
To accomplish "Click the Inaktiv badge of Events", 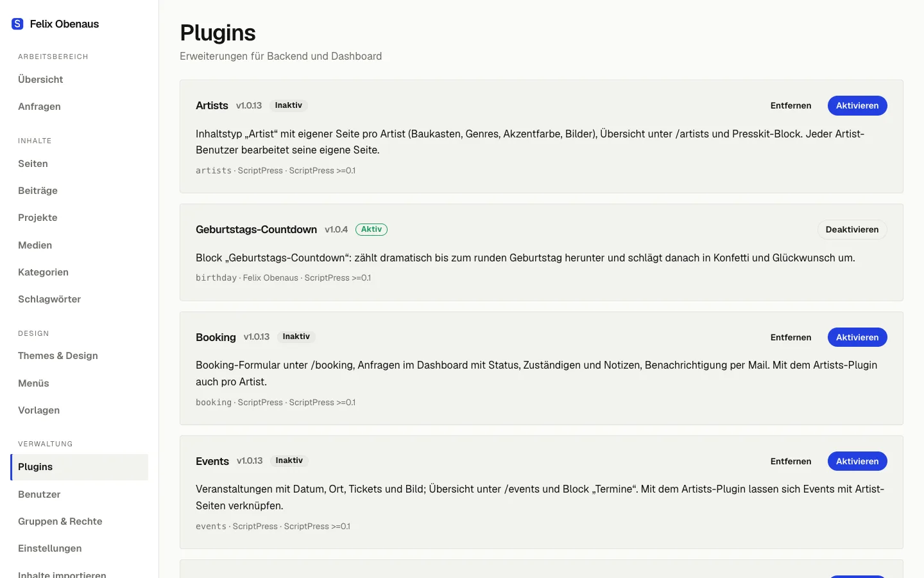I will point(289,460).
